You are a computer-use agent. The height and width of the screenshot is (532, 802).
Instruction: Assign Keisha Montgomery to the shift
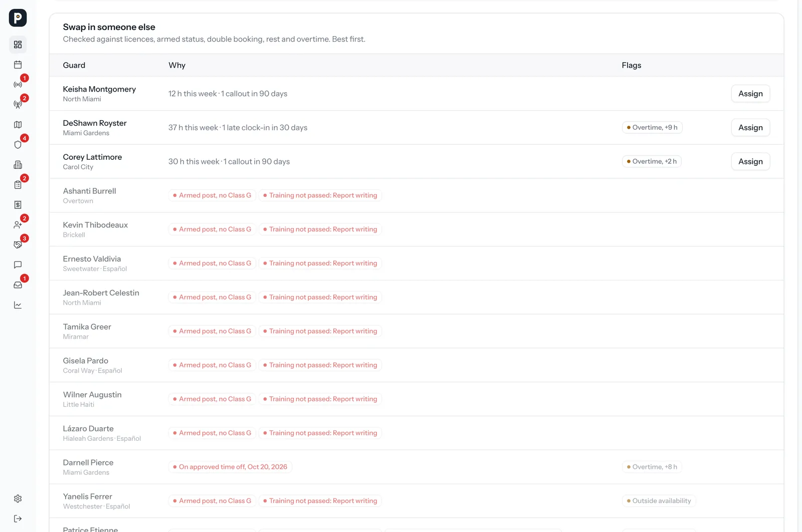click(x=750, y=94)
